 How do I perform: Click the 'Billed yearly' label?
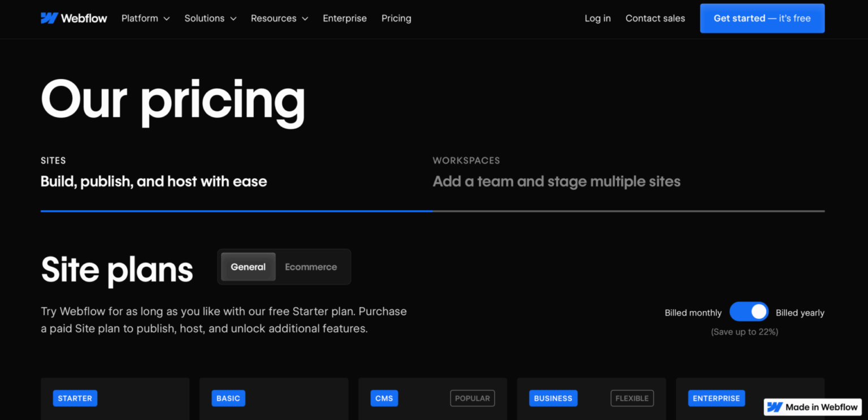coord(800,313)
